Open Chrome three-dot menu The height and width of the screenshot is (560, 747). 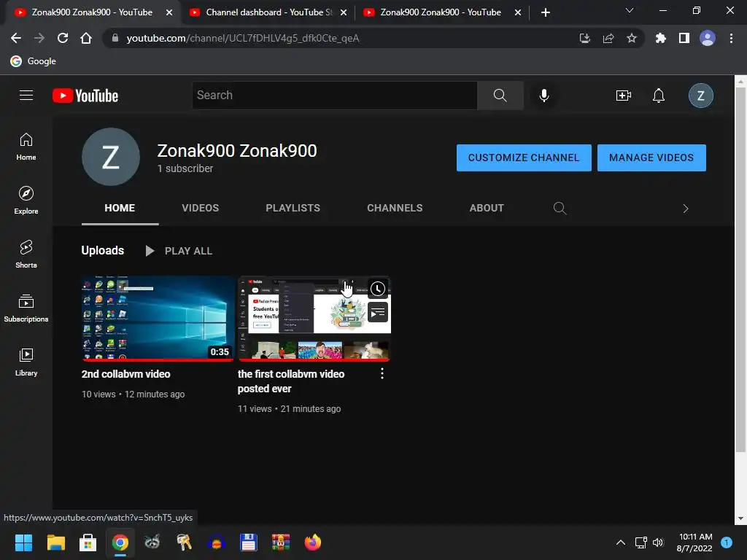pos(731,38)
